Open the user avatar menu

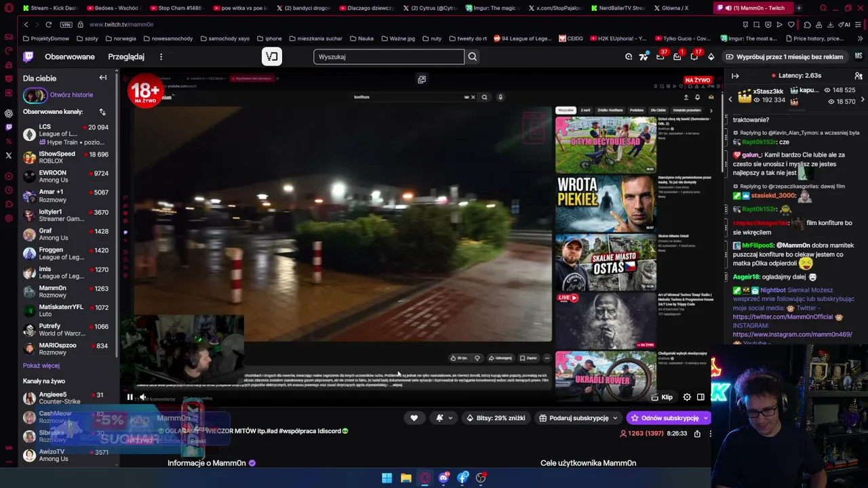click(x=859, y=57)
